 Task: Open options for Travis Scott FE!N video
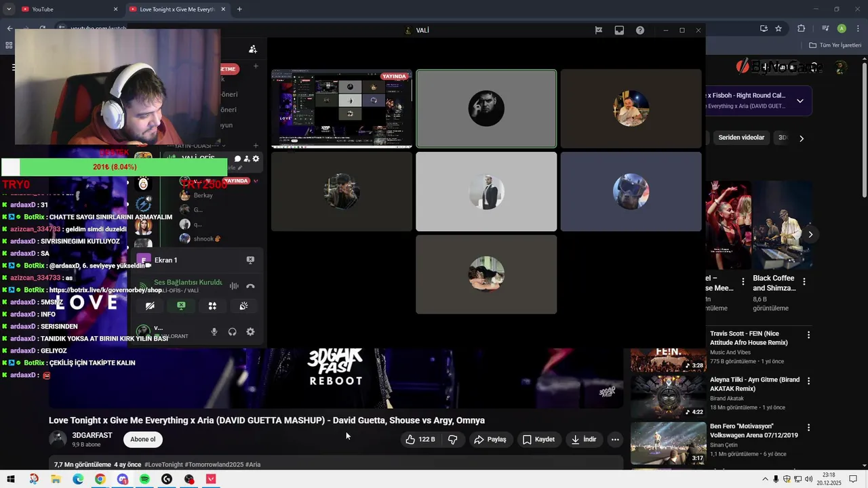click(x=808, y=335)
